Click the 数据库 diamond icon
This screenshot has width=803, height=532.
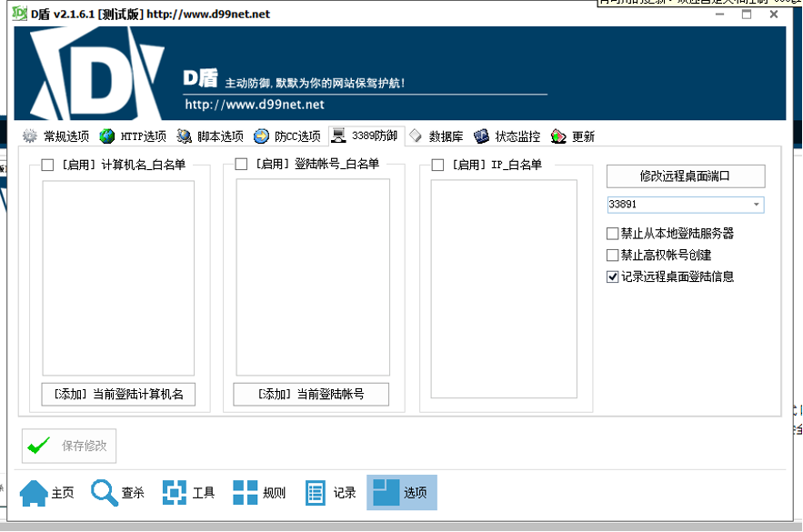(x=416, y=136)
